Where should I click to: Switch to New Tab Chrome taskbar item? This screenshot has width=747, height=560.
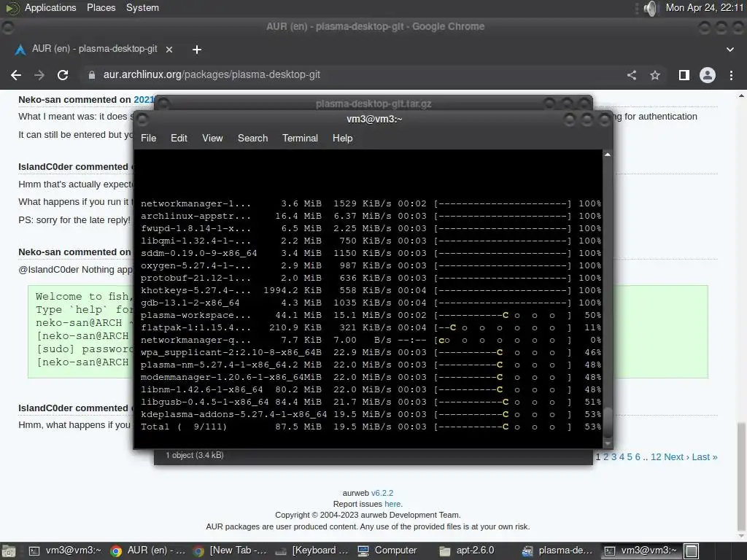[x=230, y=551]
